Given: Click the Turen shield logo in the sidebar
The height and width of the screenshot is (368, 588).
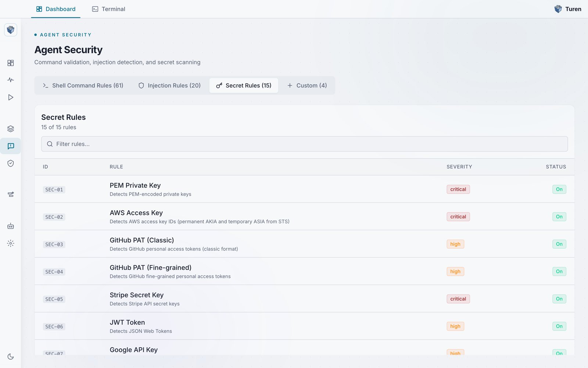Looking at the screenshot, I should [x=11, y=30].
